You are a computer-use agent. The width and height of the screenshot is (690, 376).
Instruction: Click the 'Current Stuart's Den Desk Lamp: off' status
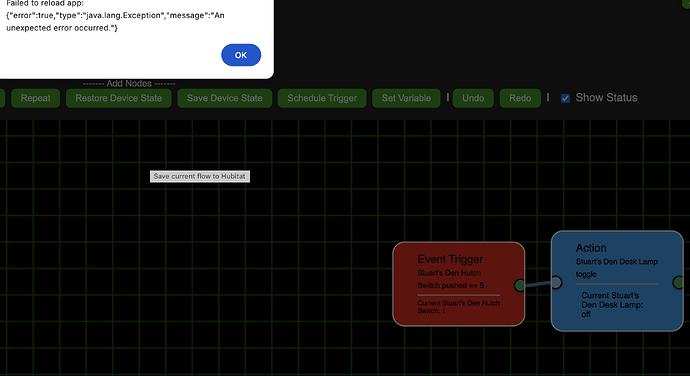tap(612, 305)
